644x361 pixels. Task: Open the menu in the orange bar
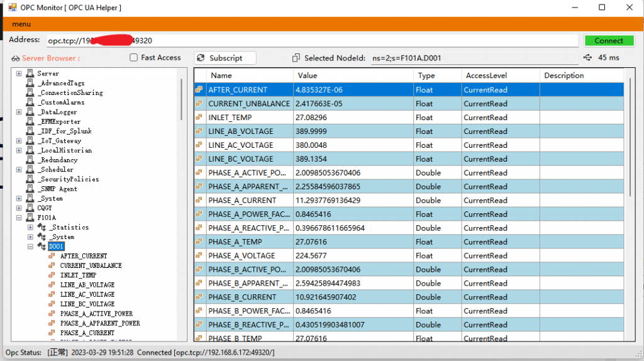[21, 24]
